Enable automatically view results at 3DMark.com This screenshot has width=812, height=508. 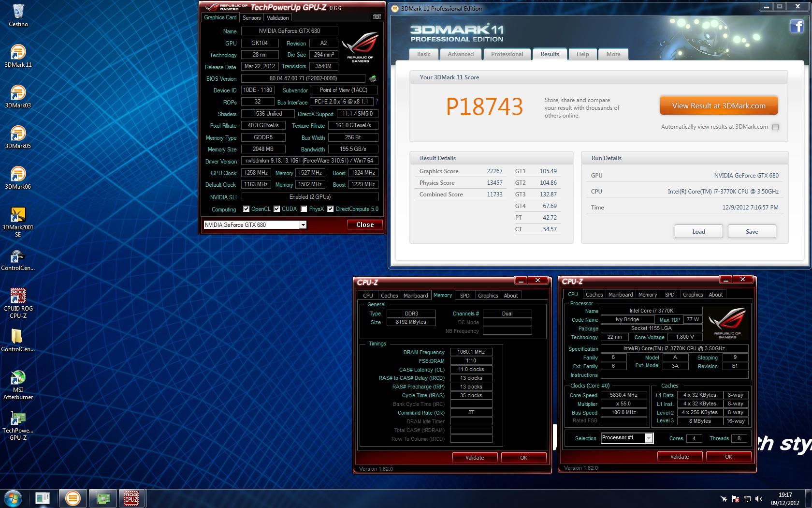(776, 127)
